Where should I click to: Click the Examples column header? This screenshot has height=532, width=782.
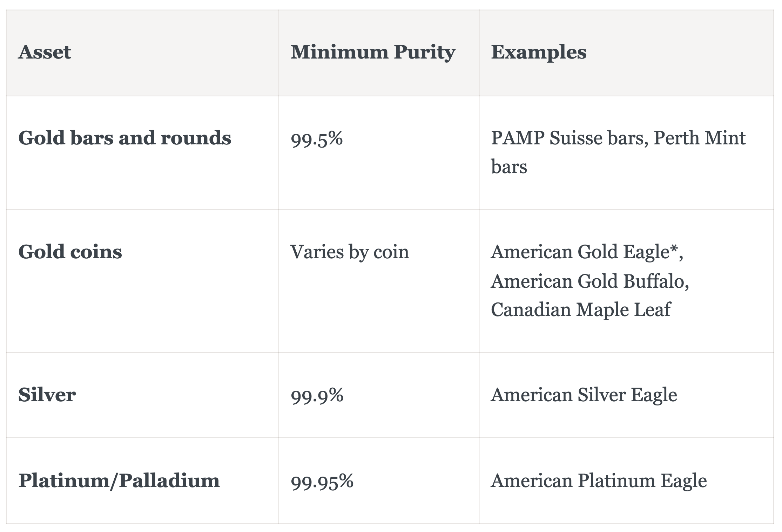[539, 53]
